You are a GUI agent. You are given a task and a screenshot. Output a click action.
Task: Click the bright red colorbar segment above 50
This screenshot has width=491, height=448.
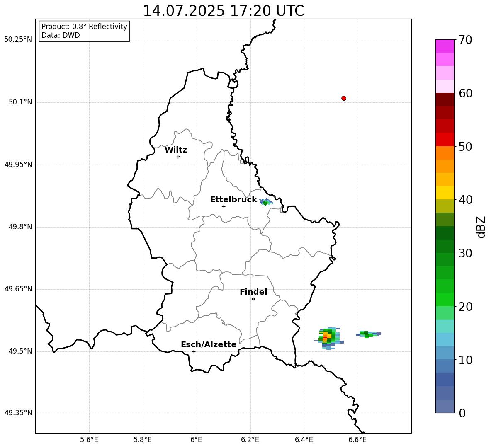point(445,140)
